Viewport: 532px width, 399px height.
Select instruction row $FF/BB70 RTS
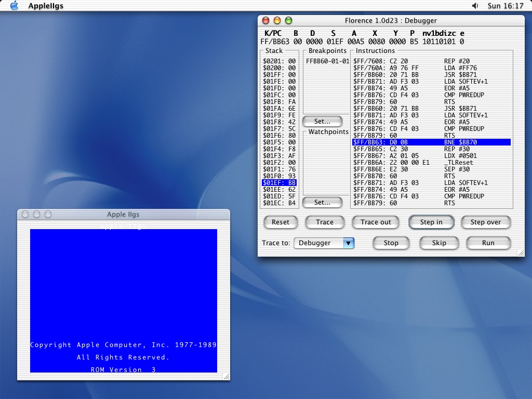click(432, 176)
